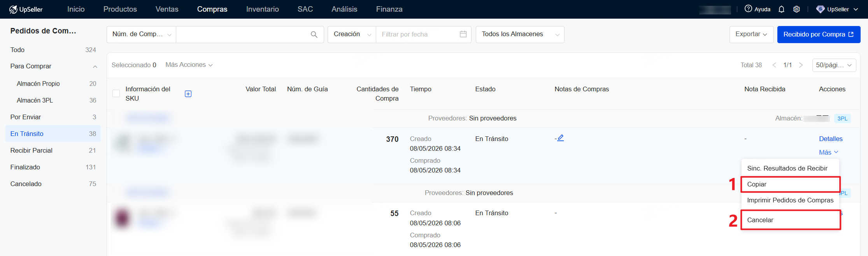868x256 pixels.
Task: Open the notifications bell
Action: 781,9
